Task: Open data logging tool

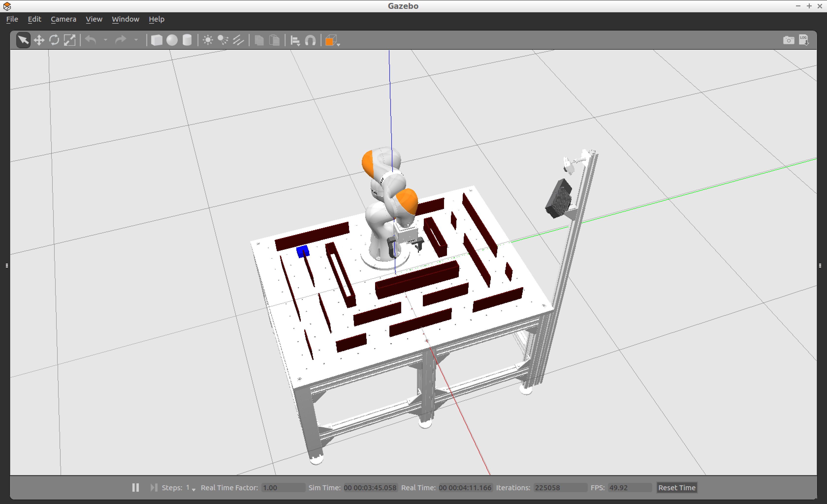Action: [x=804, y=40]
